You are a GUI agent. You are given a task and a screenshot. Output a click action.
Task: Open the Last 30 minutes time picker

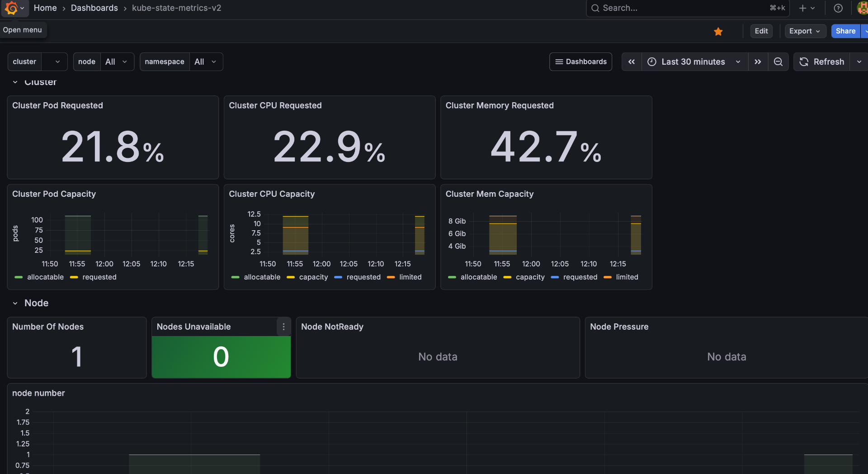694,62
